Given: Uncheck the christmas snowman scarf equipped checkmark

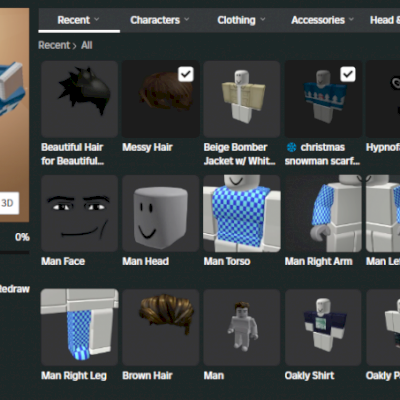Looking at the screenshot, I should pos(348,74).
